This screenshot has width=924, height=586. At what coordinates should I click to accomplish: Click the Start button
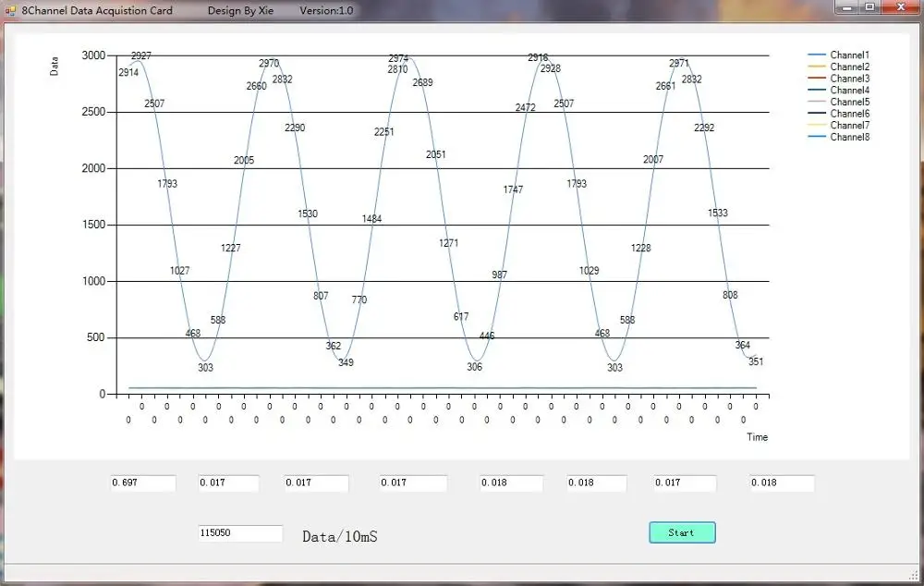[x=682, y=532]
